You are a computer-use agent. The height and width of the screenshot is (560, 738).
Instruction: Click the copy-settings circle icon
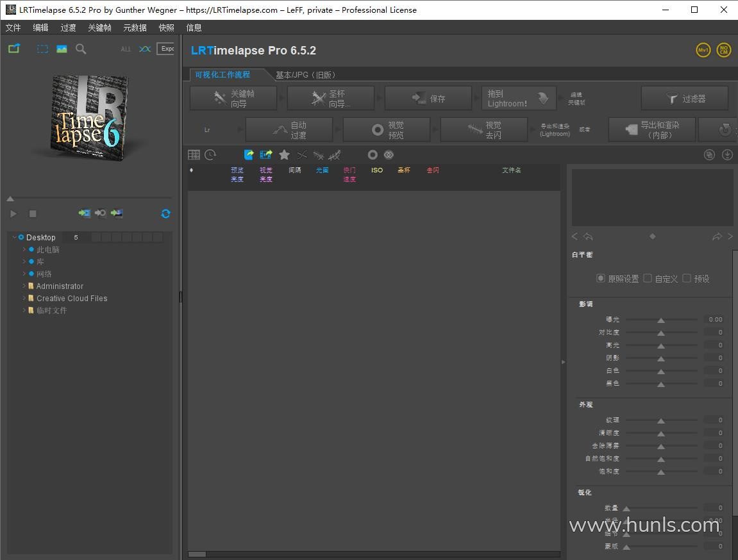[709, 154]
